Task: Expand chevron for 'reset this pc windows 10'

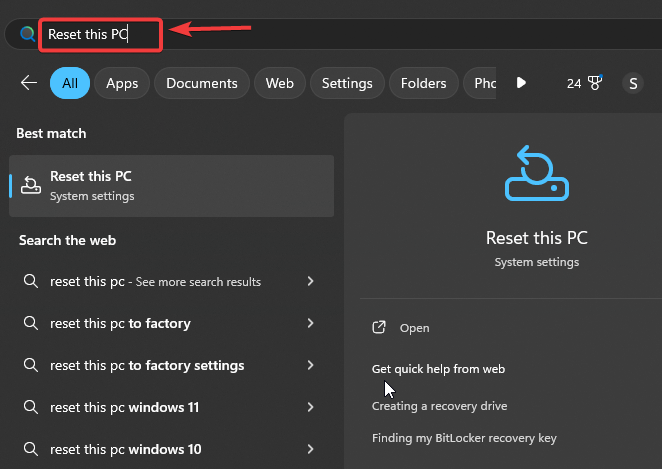Action: 310,449
